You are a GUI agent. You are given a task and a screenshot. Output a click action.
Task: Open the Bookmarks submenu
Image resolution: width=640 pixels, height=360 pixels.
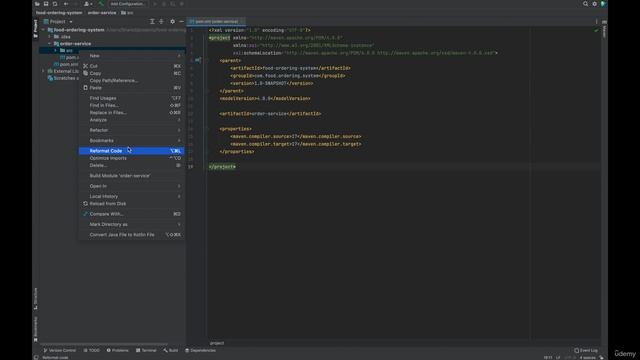pos(131,140)
